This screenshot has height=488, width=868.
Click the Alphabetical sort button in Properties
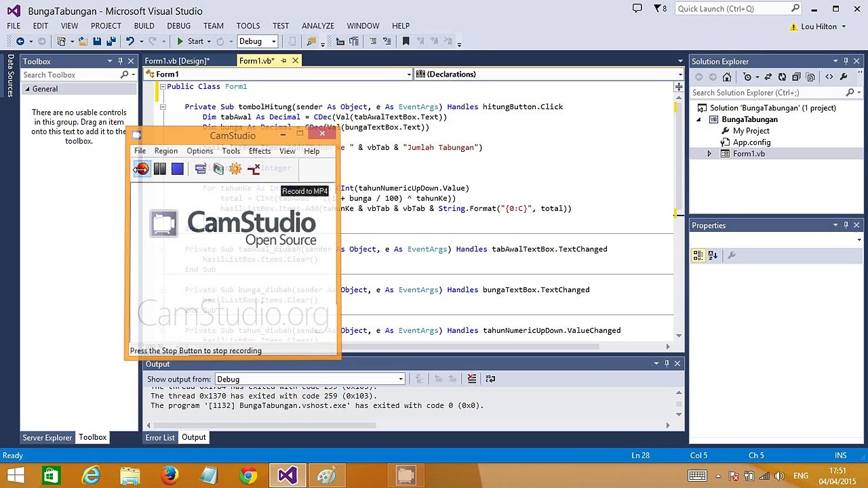coord(713,256)
